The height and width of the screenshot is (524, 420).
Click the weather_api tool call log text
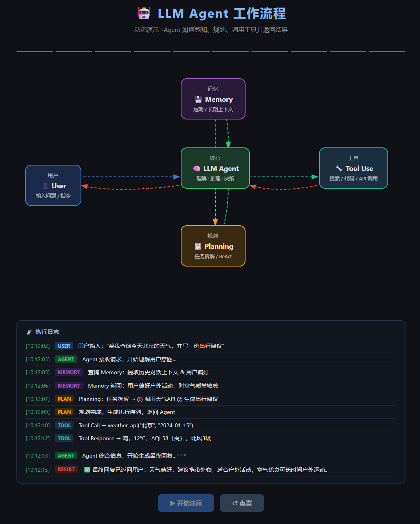[136, 426]
